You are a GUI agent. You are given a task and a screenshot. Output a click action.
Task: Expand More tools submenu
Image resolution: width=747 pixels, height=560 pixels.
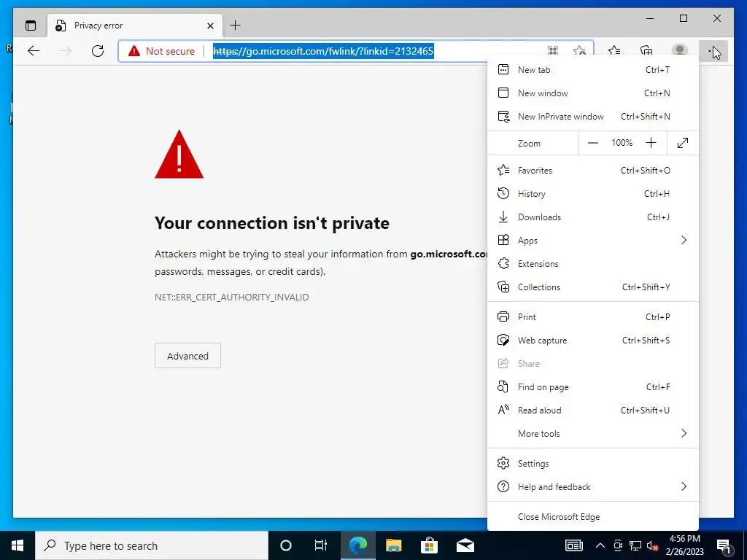click(592, 434)
